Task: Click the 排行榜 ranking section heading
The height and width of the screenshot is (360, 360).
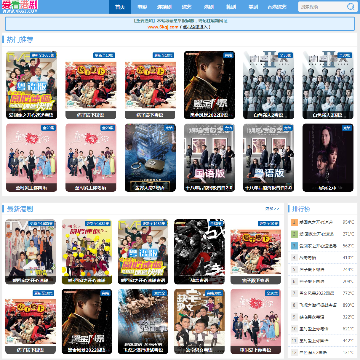Action: coord(301,209)
